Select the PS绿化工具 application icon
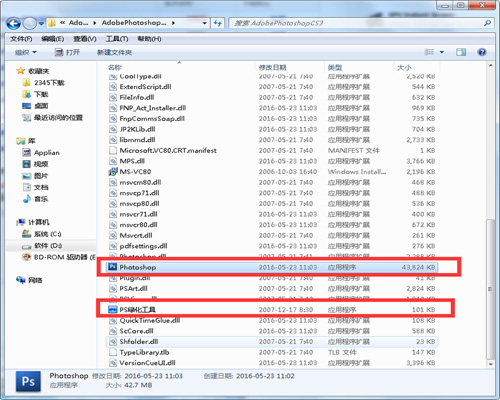 [113, 310]
